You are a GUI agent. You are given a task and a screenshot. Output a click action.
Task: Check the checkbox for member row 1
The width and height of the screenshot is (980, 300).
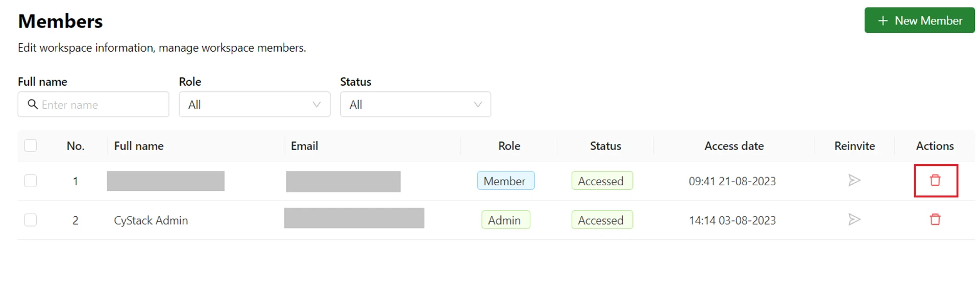coord(31,181)
